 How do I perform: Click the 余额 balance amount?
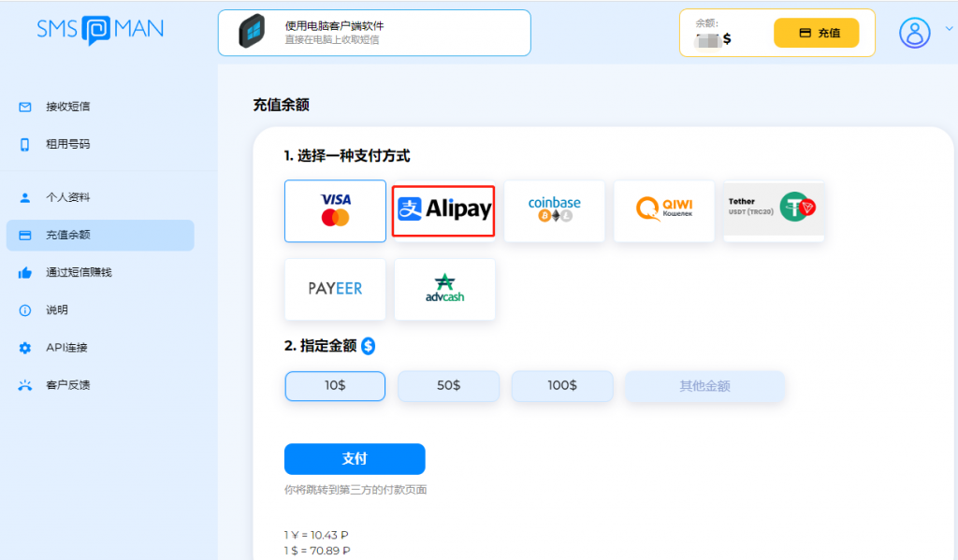[713, 39]
